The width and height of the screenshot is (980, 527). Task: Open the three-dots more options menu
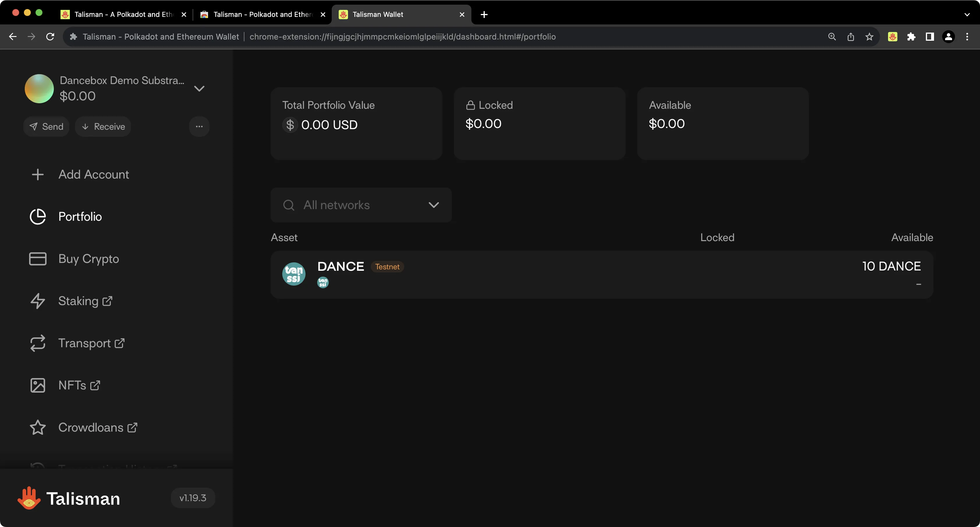199,127
